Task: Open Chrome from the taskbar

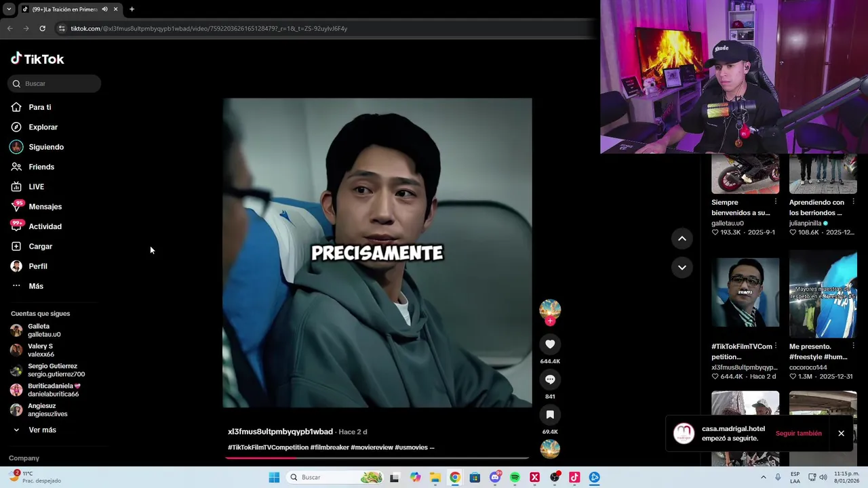Action: 455,477
